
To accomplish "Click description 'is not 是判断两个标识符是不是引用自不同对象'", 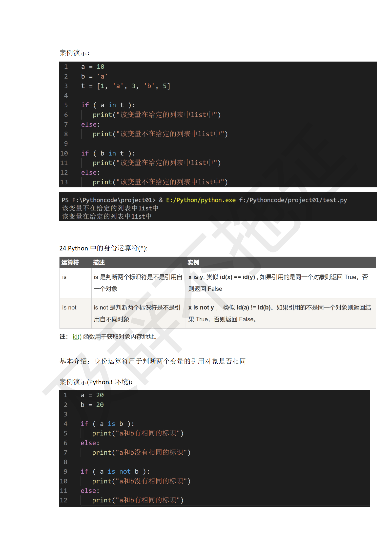I will click(x=137, y=313).
